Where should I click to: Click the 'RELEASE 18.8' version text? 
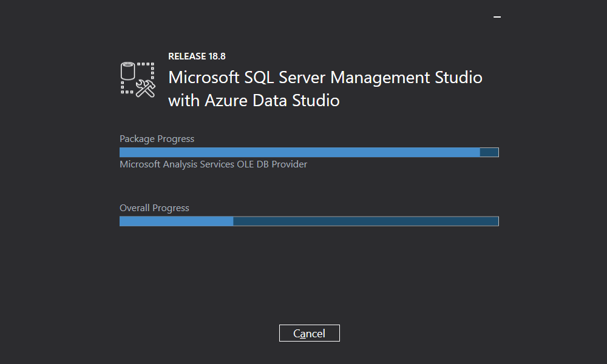[x=197, y=56]
